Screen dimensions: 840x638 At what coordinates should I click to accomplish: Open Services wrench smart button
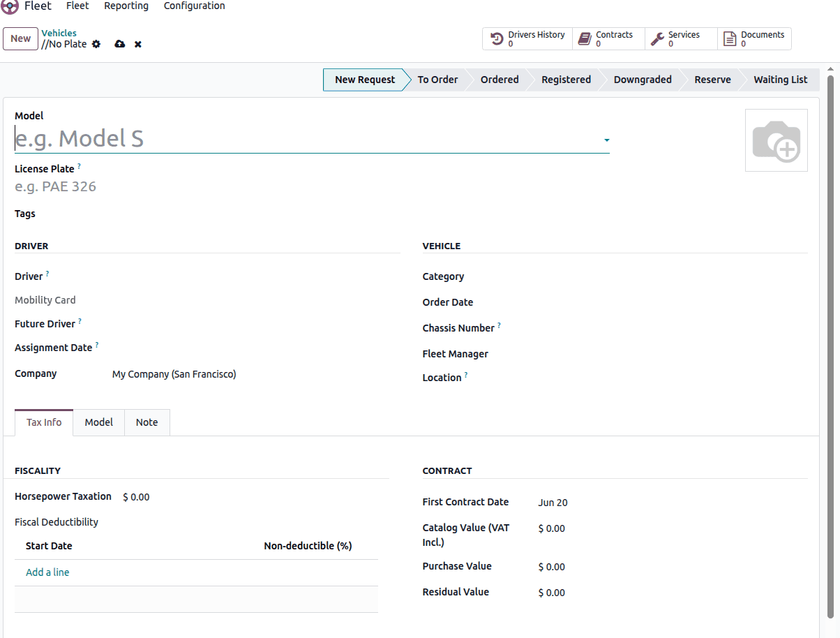[x=681, y=39]
